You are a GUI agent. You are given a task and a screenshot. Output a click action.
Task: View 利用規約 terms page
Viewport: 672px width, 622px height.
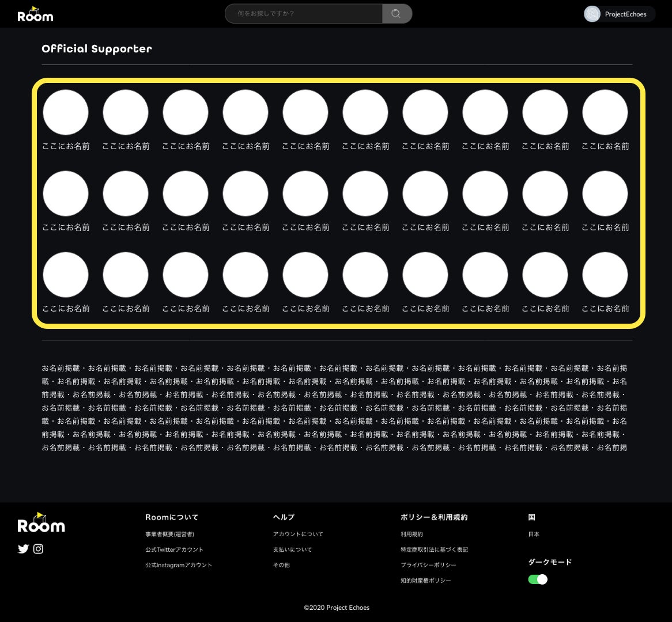pos(411,534)
